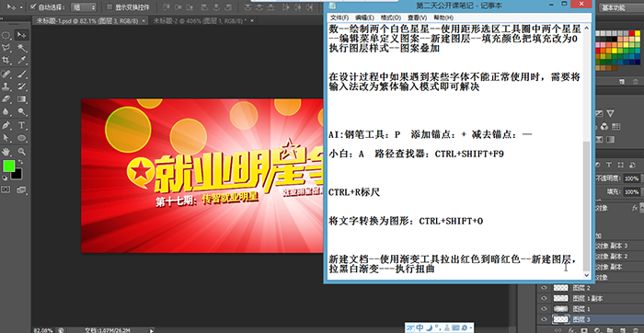Hide layer 图层 2
Viewport: 644px width, 333px height.
click(545, 288)
